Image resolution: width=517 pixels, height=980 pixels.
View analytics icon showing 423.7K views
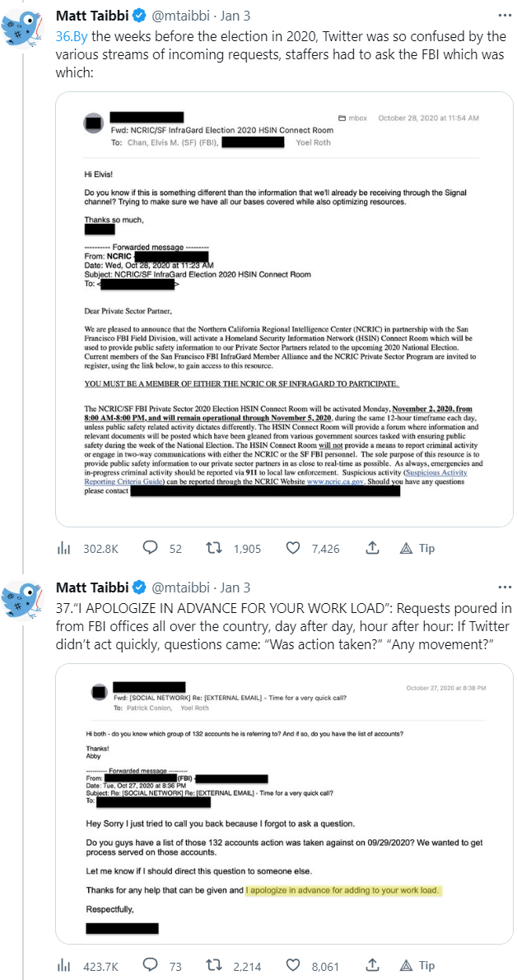point(63,965)
